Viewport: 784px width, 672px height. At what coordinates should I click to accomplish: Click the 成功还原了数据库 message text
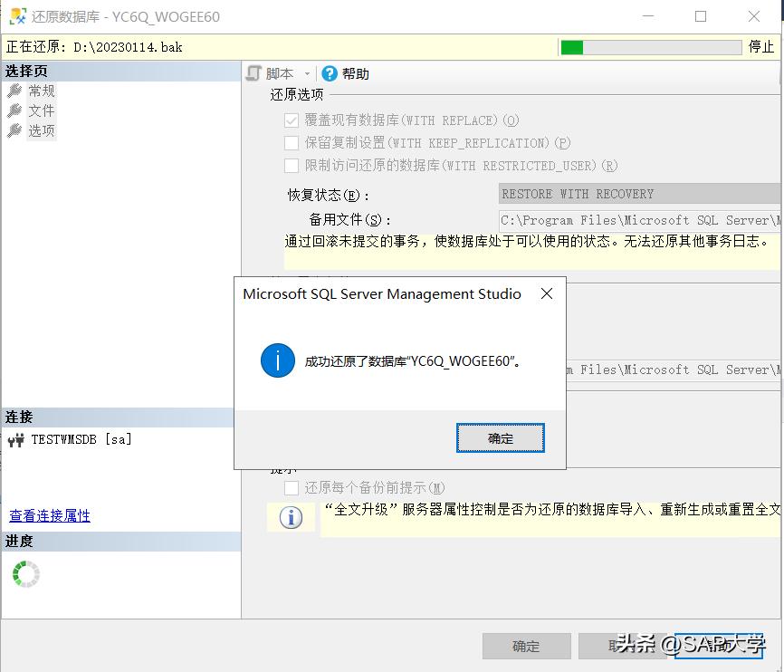[413, 360]
